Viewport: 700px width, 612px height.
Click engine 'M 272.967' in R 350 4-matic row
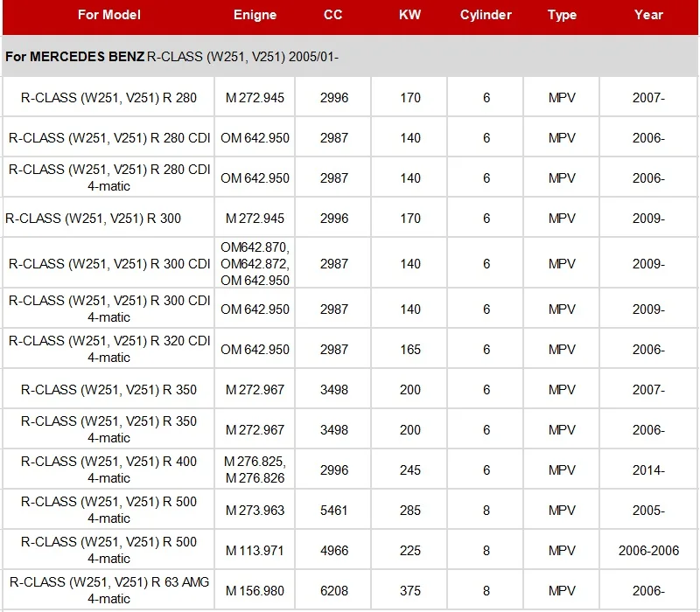point(255,429)
